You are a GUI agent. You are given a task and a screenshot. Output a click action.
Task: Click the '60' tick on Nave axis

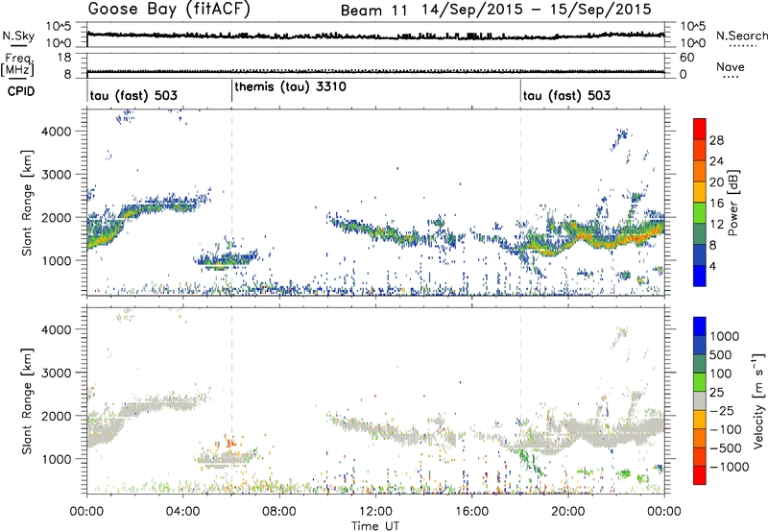tap(686, 58)
